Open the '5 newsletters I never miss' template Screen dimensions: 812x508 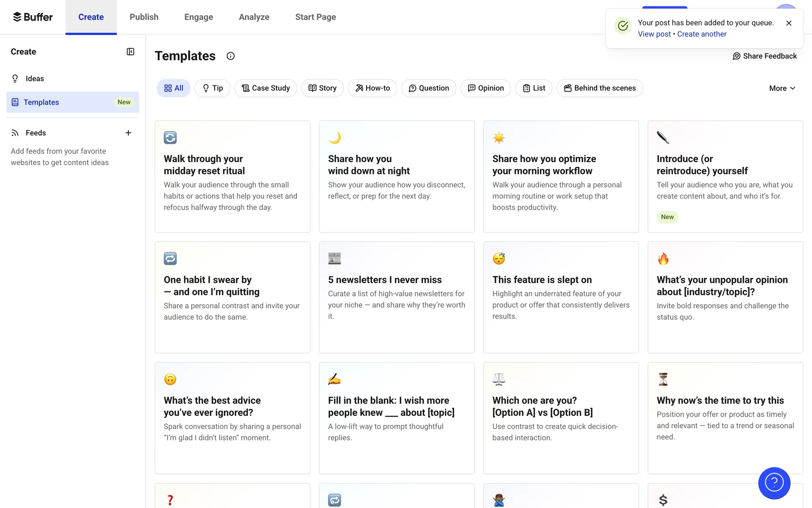(x=397, y=297)
